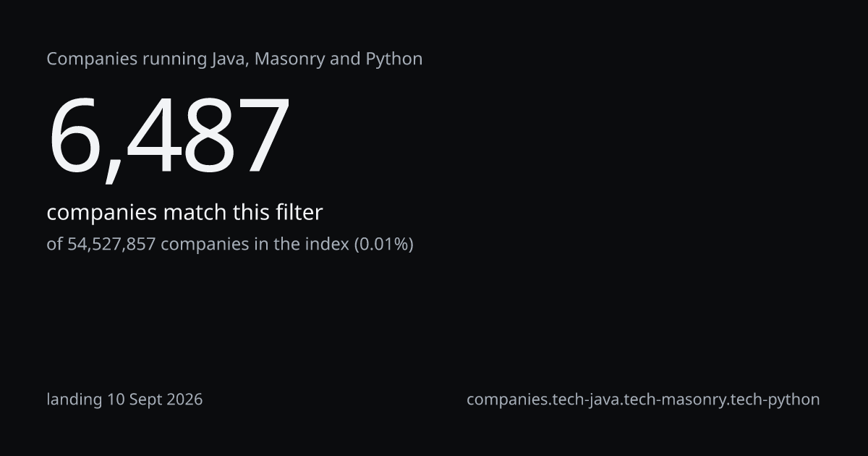Click the "Companies running Java, Masonry and Python" heading

point(234,59)
